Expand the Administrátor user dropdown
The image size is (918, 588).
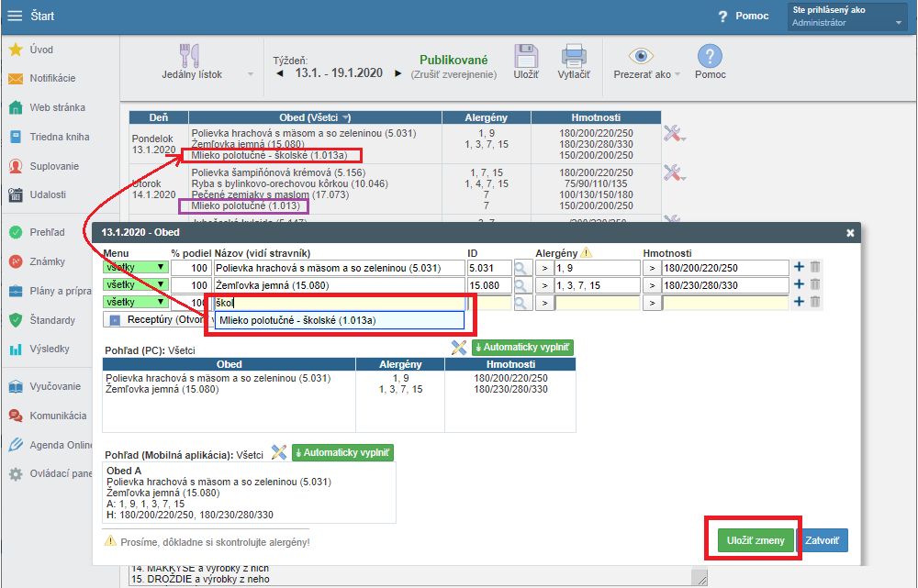click(x=898, y=23)
